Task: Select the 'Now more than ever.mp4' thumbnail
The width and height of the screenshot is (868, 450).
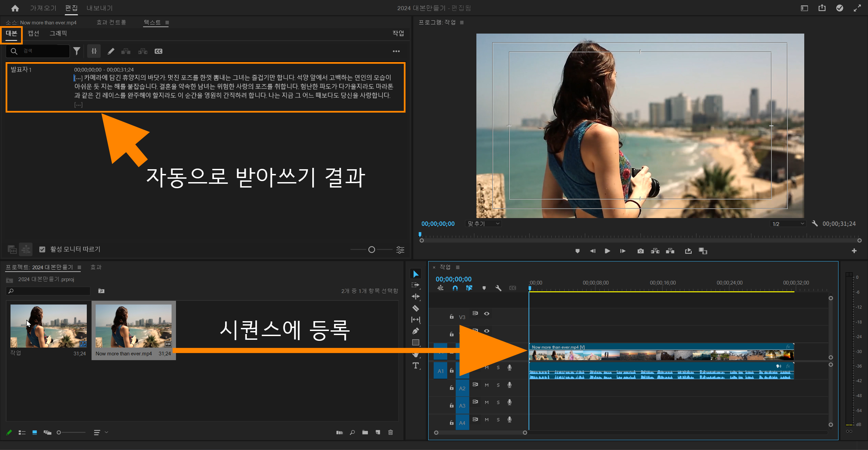Action: (x=133, y=326)
